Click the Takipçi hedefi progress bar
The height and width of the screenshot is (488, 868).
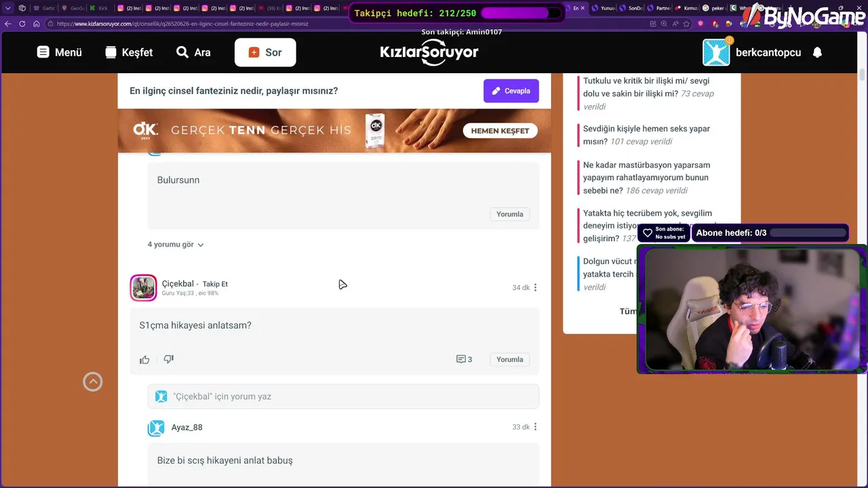pos(521,13)
